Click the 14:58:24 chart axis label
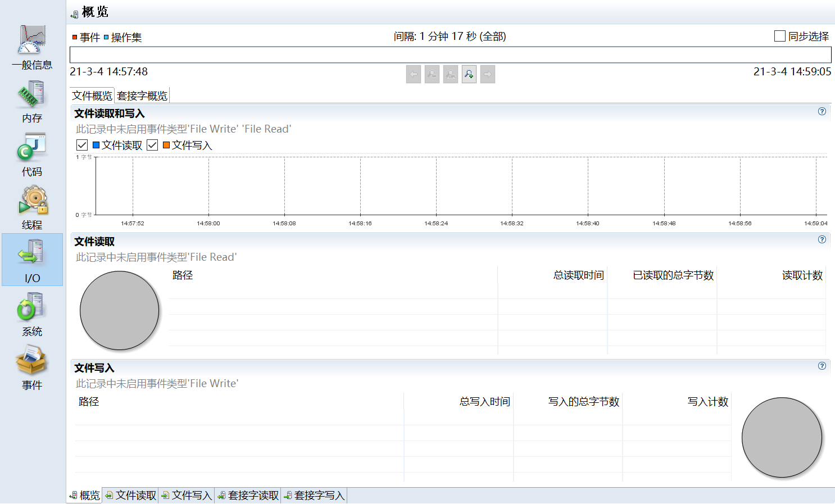835x504 pixels. [x=436, y=224]
